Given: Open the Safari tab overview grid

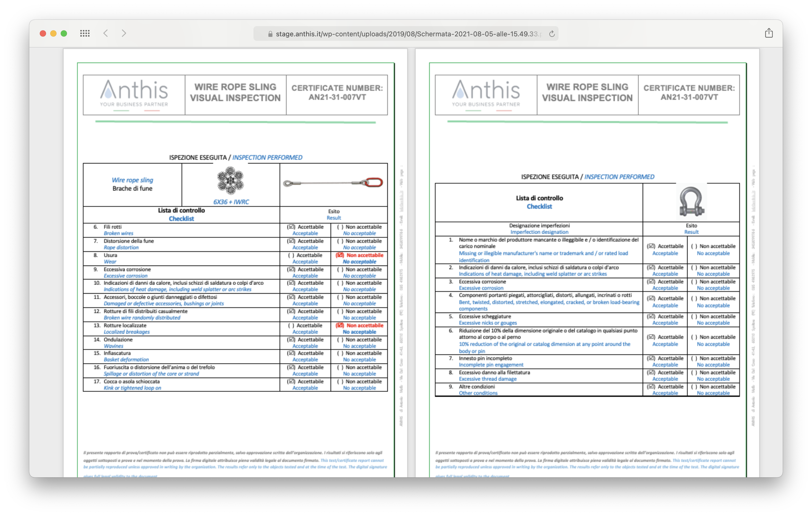Looking at the screenshot, I should tap(85, 33).
